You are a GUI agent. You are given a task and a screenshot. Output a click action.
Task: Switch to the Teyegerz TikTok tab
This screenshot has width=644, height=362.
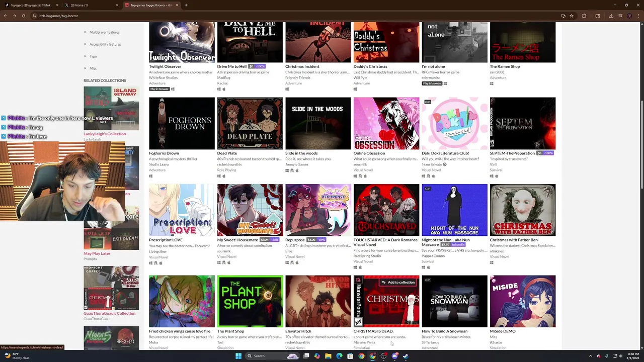[x=30, y=5]
